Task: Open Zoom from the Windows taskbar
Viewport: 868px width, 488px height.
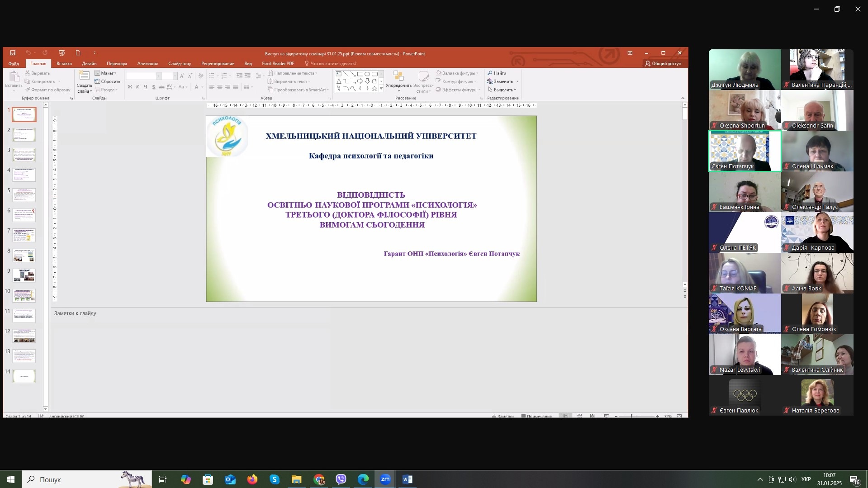Action: [x=385, y=479]
